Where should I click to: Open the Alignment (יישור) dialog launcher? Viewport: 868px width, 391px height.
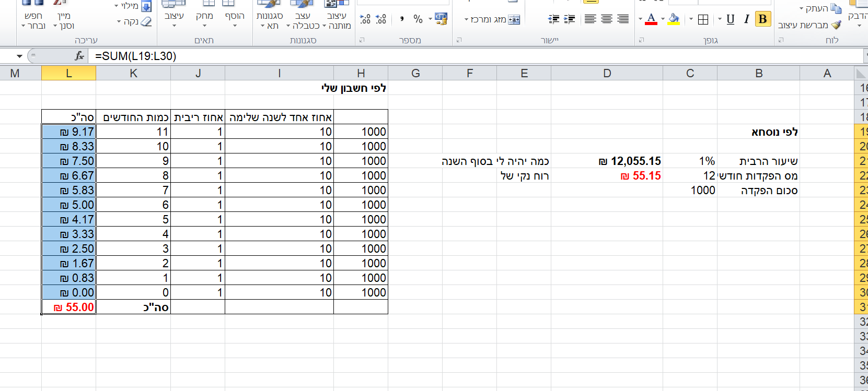coord(459,40)
